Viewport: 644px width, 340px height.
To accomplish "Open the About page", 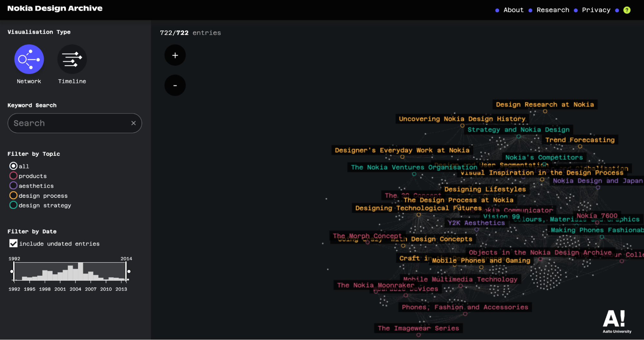I will point(513,10).
